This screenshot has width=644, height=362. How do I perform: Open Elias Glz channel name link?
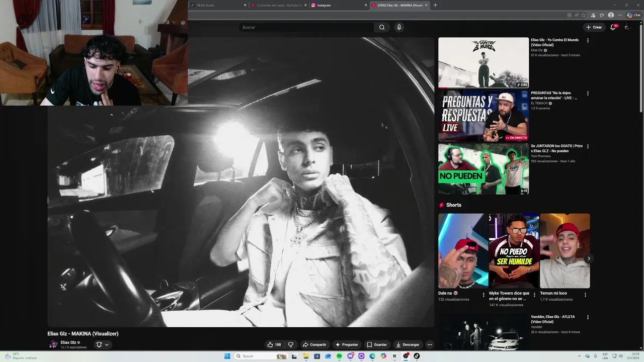click(x=68, y=342)
